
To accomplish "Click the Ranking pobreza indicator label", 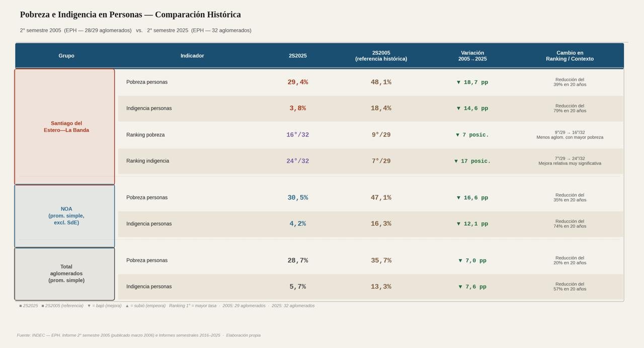I will click(x=145, y=135).
